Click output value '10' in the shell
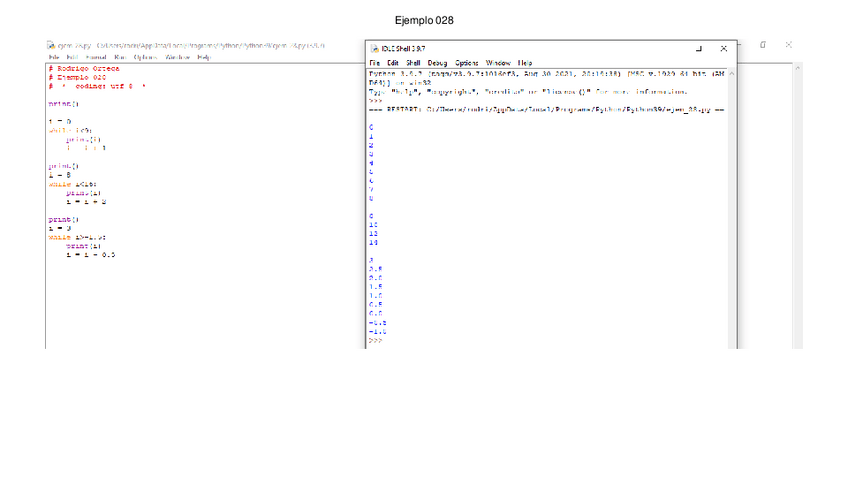Image resolution: width=848 pixels, height=477 pixels. (373, 225)
